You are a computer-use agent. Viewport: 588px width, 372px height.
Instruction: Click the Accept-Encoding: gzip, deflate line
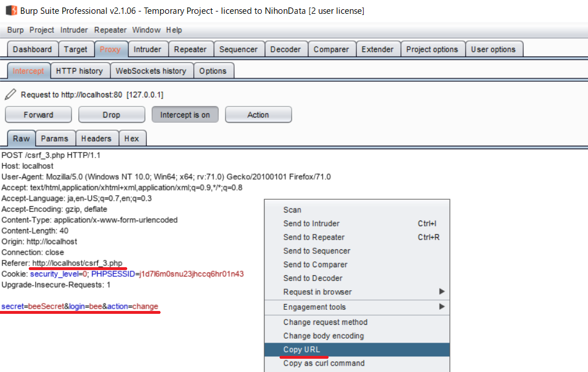55,209
